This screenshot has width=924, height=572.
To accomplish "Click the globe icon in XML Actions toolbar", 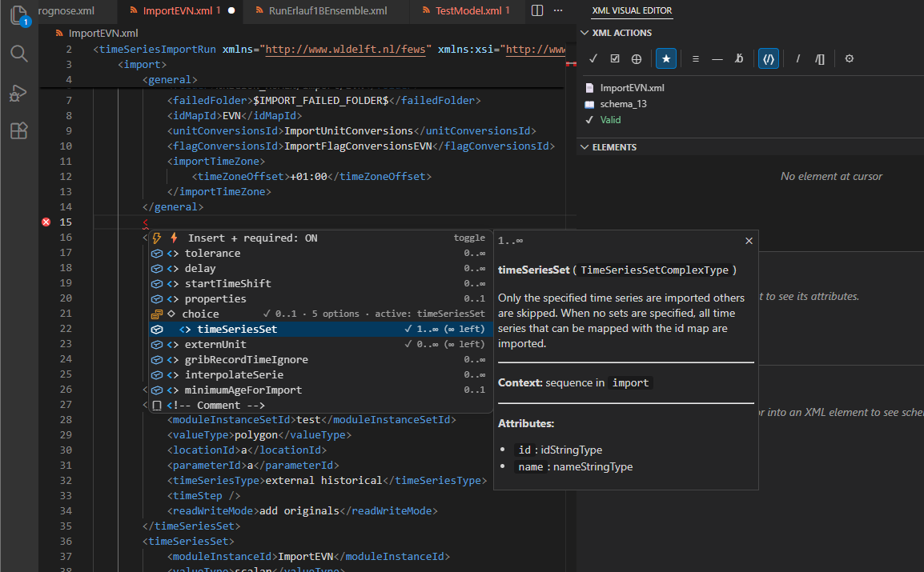I will 637,58.
